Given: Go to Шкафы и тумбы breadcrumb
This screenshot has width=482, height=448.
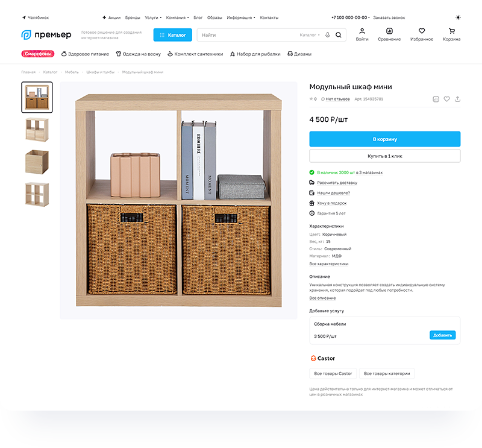Looking at the screenshot, I should 100,72.
